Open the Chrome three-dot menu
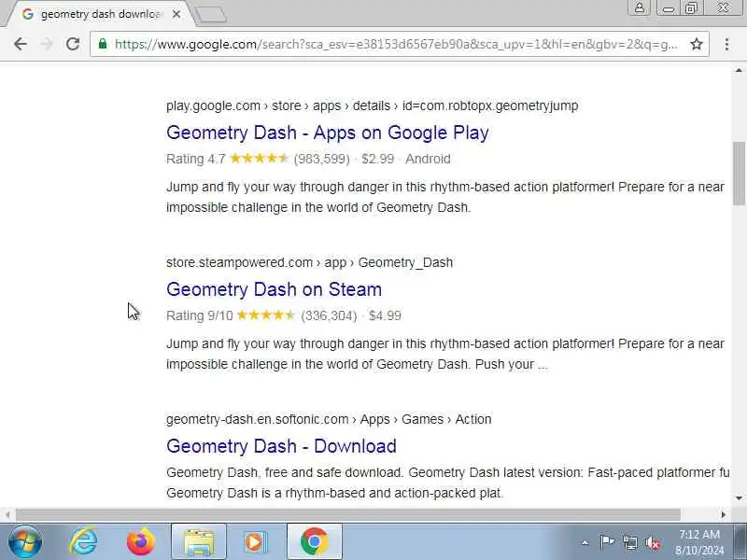This screenshot has width=747, height=560. [726, 44]
